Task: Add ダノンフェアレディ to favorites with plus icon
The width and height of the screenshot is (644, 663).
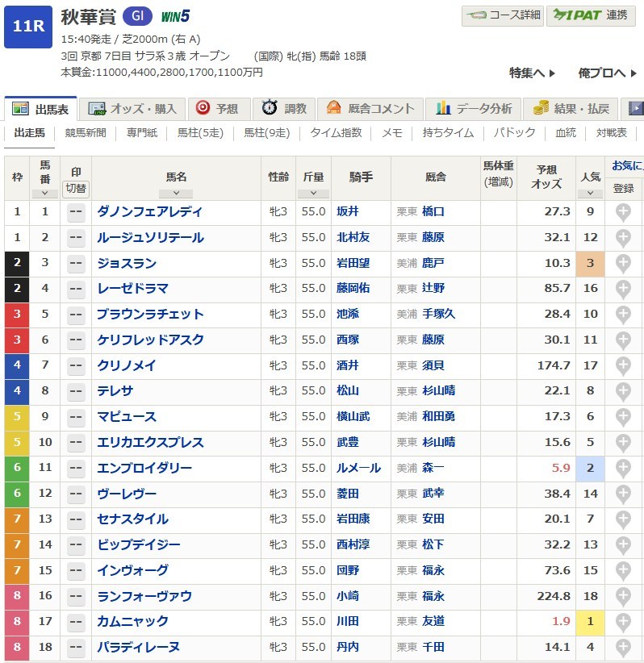Action: coord(623,212)
